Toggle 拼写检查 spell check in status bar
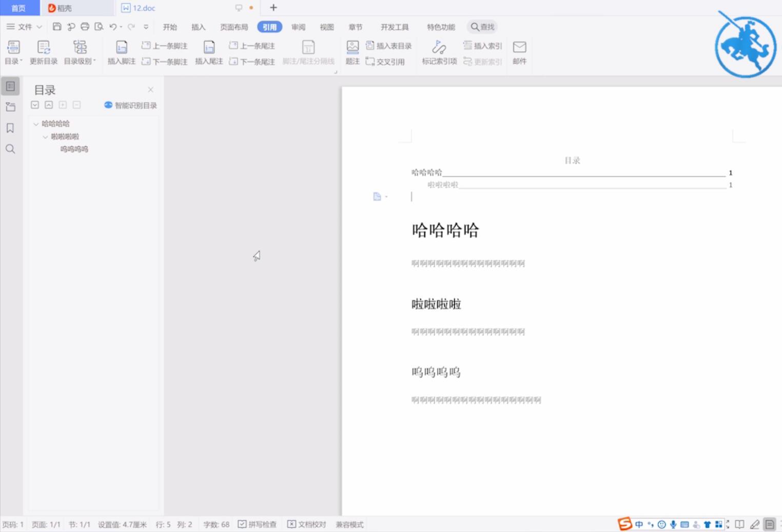 point(257,524)
